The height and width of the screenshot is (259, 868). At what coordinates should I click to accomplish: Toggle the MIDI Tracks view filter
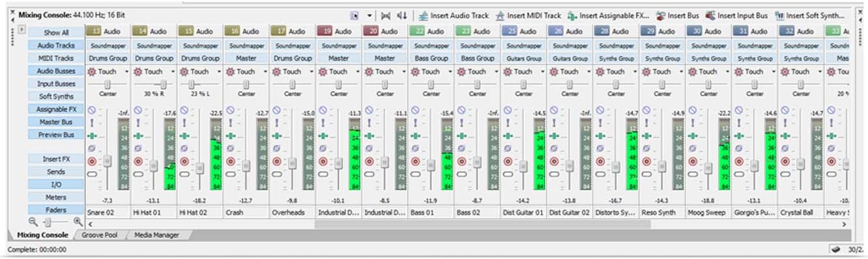coord(56,58)
